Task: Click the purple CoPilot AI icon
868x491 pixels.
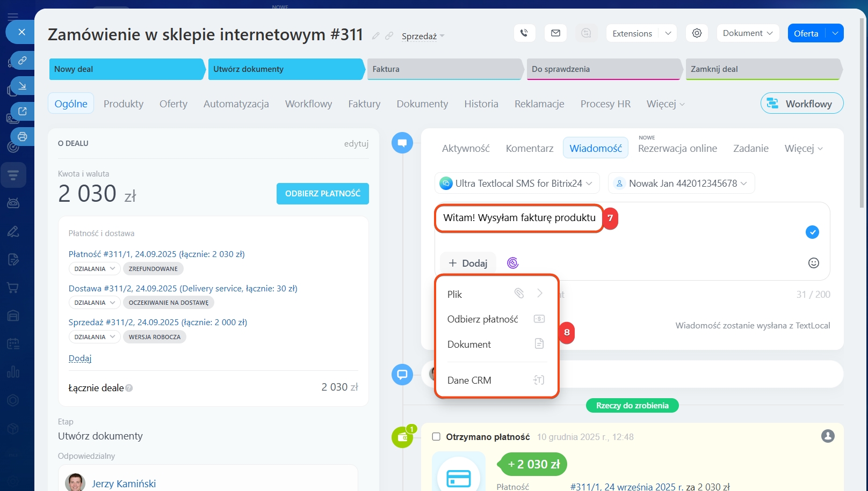Action: (x=512, y=263)
